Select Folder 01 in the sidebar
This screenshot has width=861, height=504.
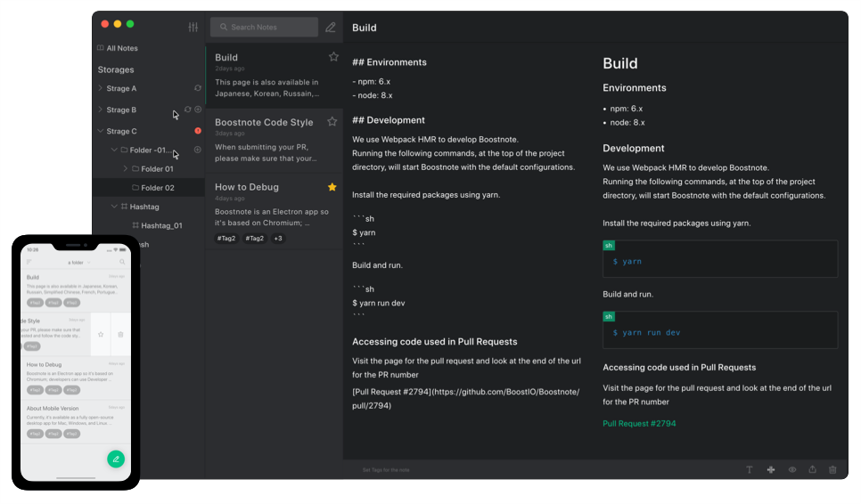(157, 169)
